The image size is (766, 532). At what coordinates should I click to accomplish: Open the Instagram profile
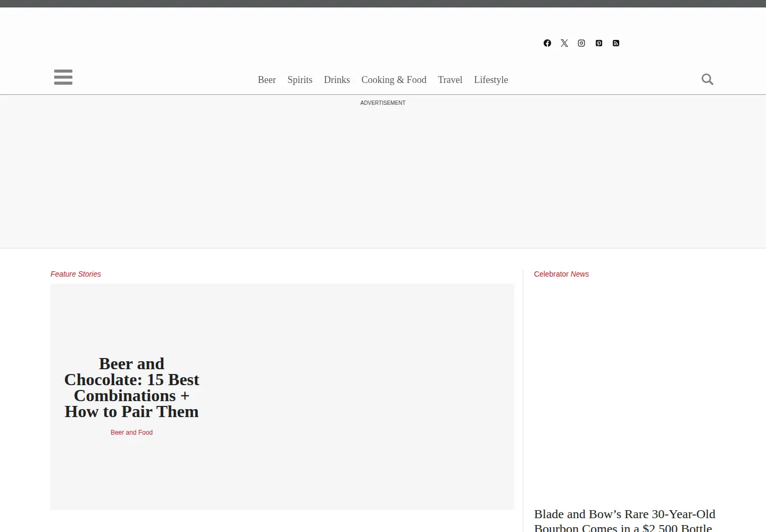[581, 43]
